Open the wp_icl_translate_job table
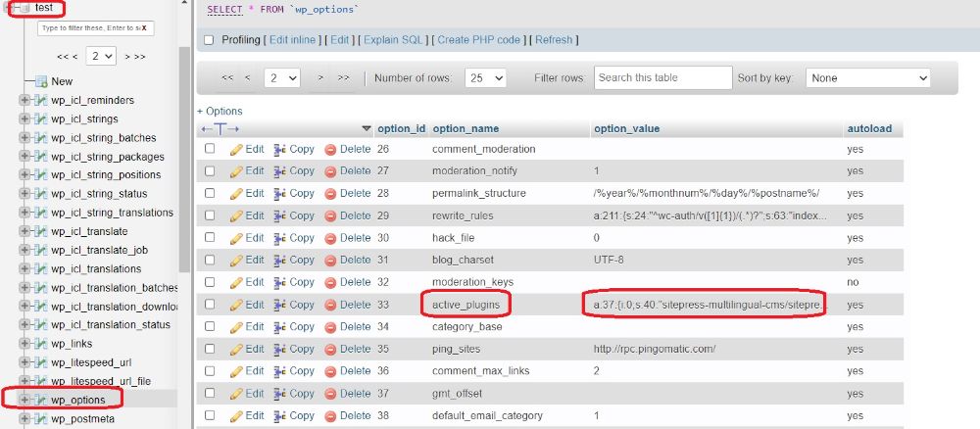Image resolution: width=980 pixels, height=429 pixels. click(x=99, y=250)
